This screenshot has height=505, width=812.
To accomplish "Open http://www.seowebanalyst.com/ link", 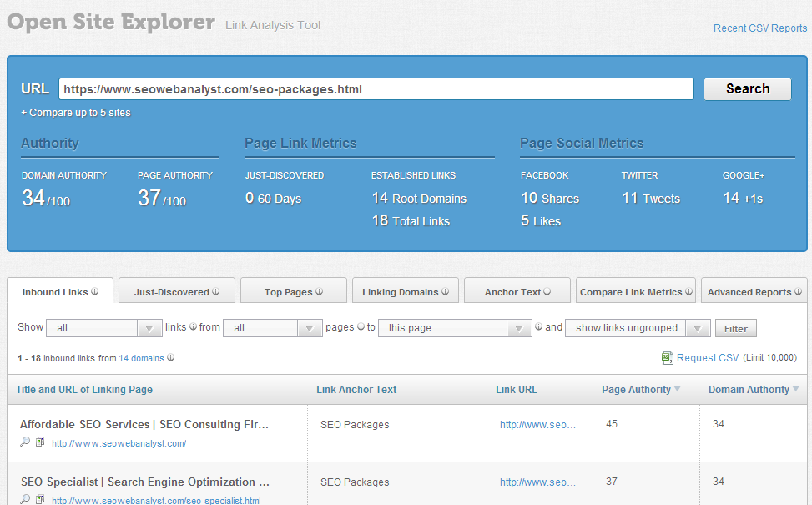I will [119, 443].
